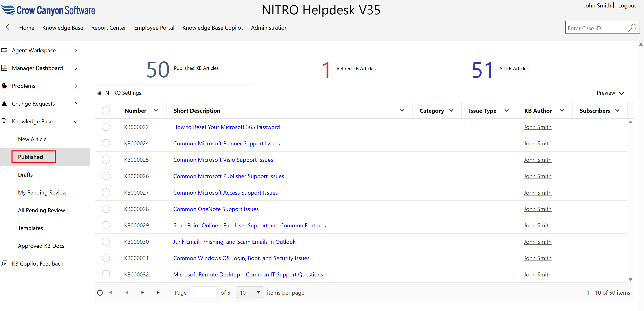Click the NITRO Settings eye icon
This screenshot has width=644, height=311.
tap(100, 93)
